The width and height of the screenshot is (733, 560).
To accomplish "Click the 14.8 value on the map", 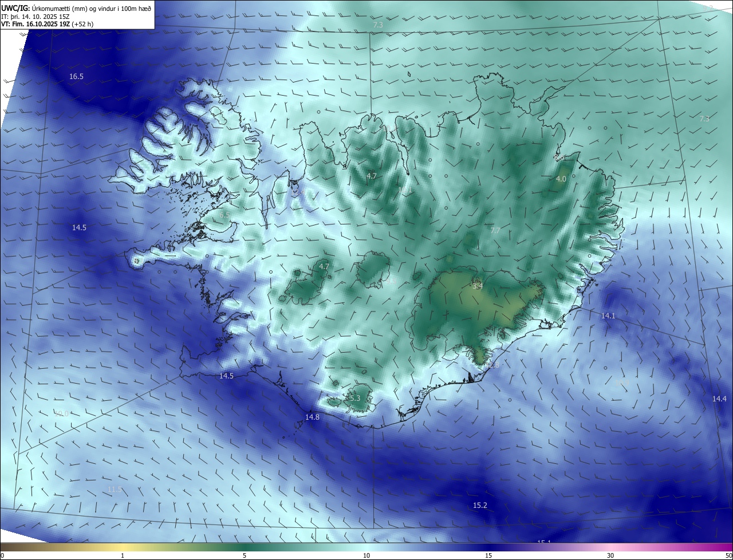I will 312,417.
